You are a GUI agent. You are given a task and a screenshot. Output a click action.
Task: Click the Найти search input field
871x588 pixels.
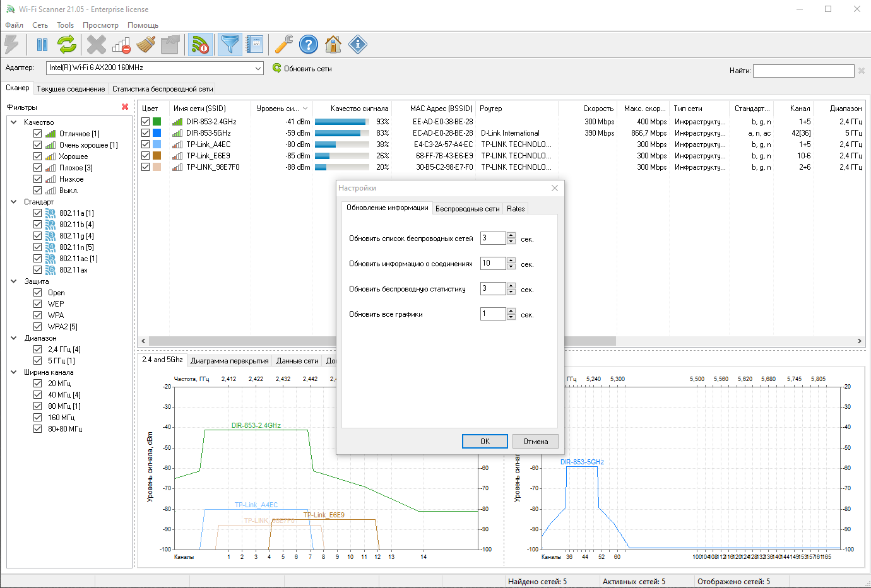[x=803, y=71]
